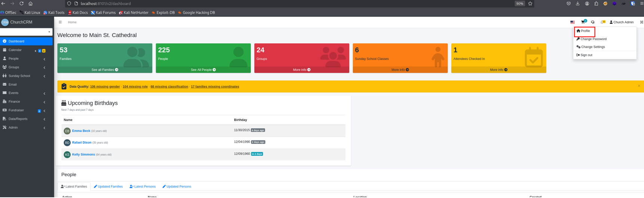Open the language flag selector
Image resolution: width=644 pixels, height=198 pixels.
(573, 22)
